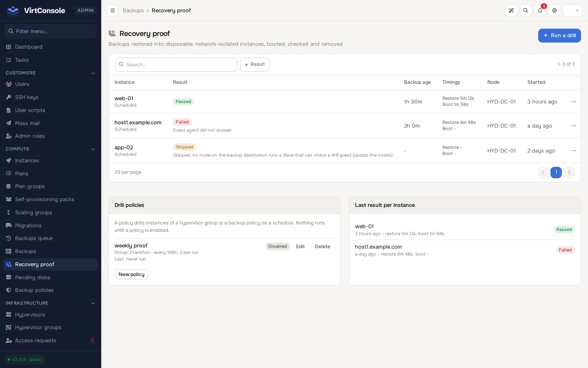The image size is (588, 368).
Task: Click the Backups queue history icon
Action: (x=9, y=238)
